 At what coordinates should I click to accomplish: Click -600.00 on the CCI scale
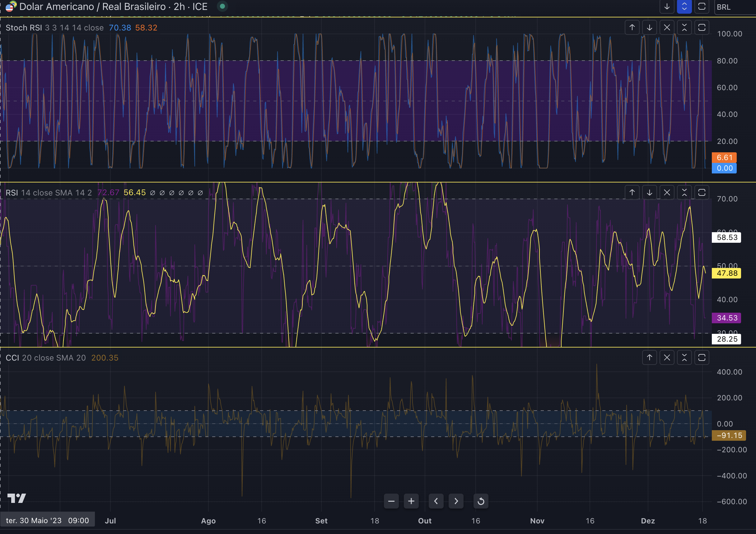pyautogui.click(x=732, y=502)
